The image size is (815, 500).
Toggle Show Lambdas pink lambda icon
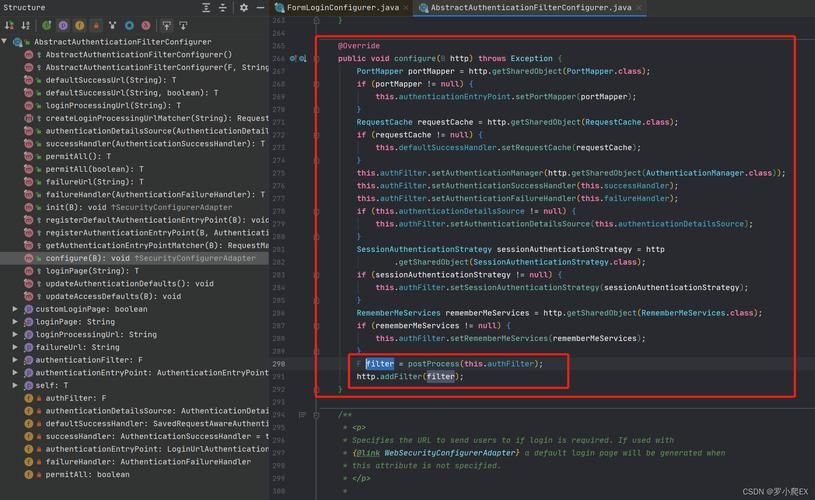(x=146, y=25)
